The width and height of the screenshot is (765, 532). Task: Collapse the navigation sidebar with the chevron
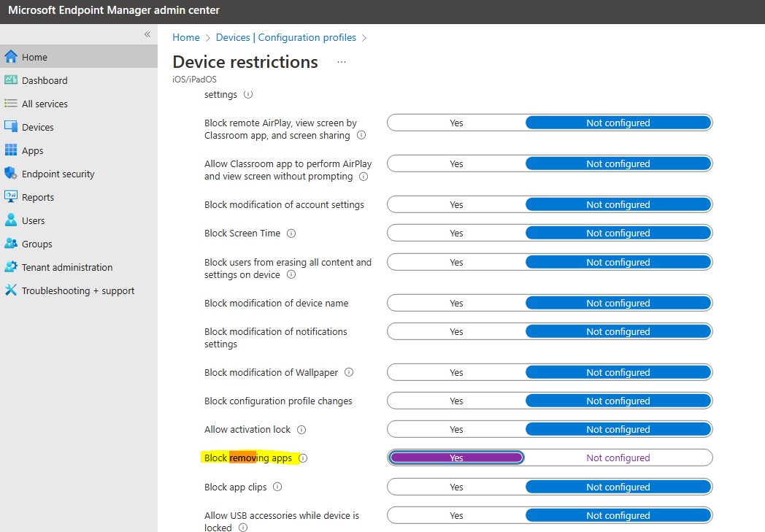coord(147,34)
